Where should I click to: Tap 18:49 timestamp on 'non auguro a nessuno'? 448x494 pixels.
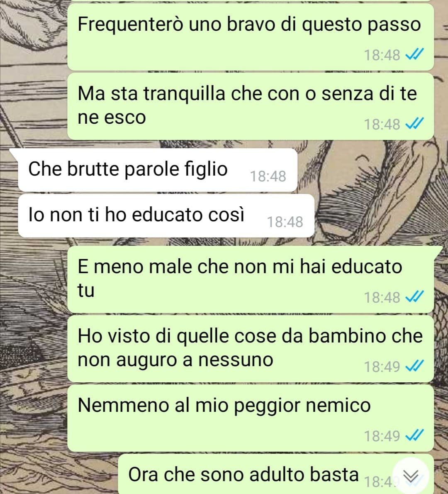pos(382,367)
